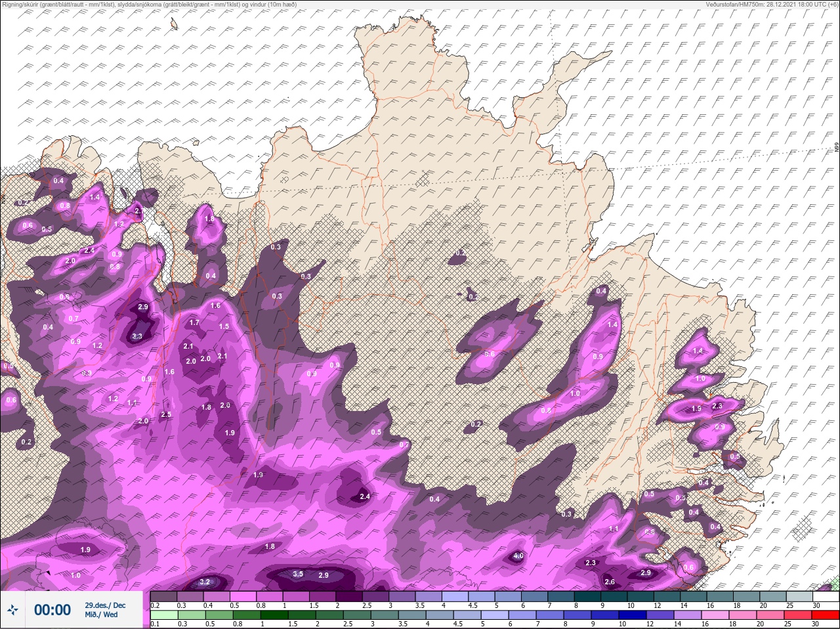This screenshot has width=840, height=629.
Task: Click the 2.5 precipitation value on the map
Action: (166, 414)
